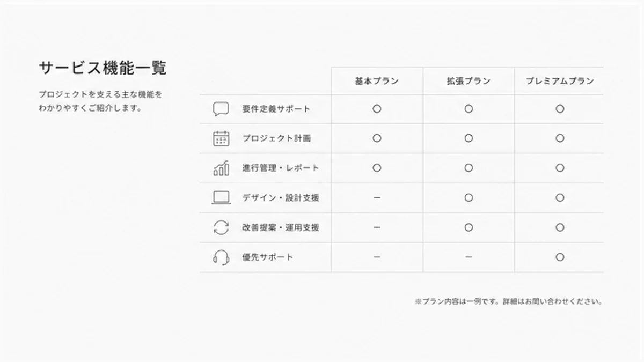Click the プレミアムプラン circle for 優先サポート
644x362 pixels.
560,257
